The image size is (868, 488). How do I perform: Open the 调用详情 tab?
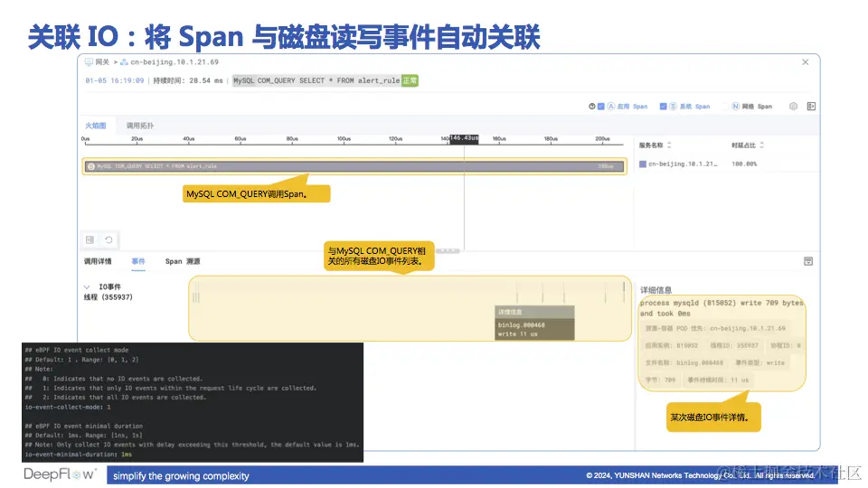[98, 261]
